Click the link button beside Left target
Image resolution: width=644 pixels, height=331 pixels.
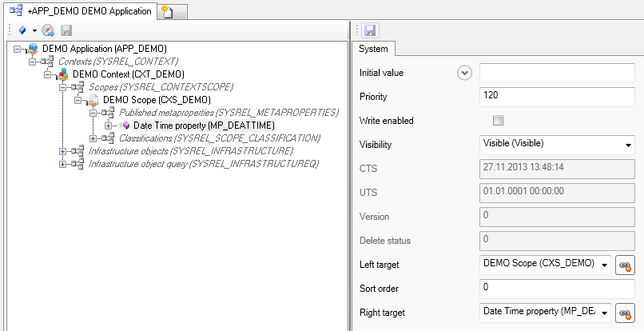click(x=625, y=265)
